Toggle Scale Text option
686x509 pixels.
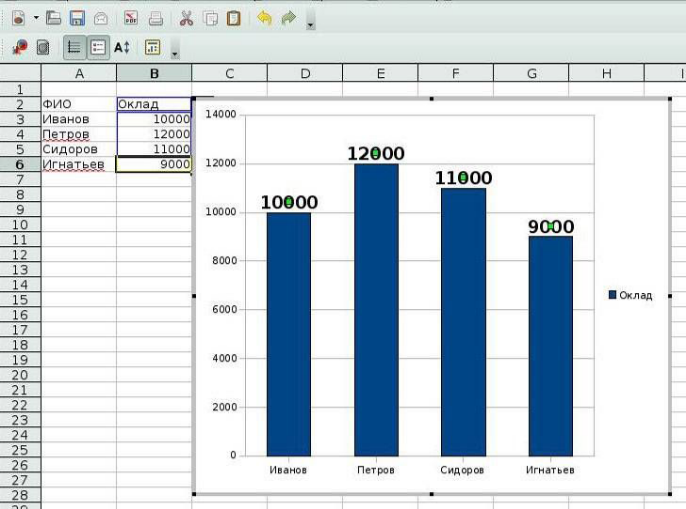click(122, 47)
